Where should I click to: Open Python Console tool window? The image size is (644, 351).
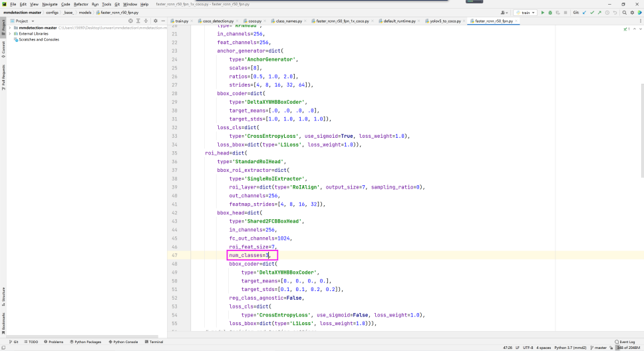[x=123, y=342]
